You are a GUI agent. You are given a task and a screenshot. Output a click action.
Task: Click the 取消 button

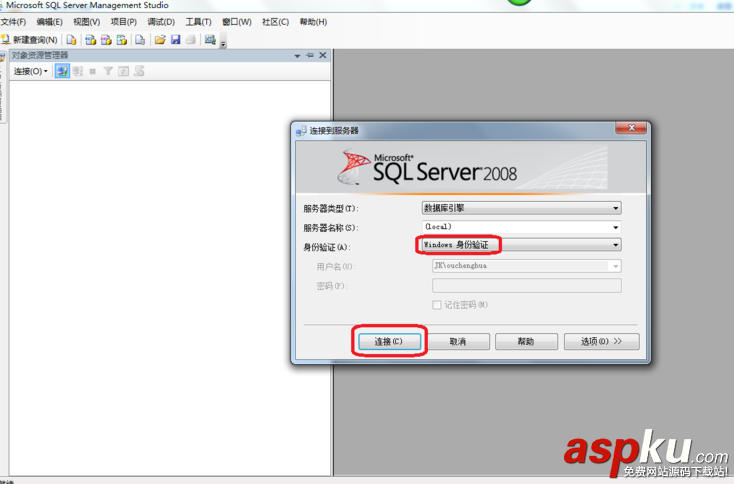457,342
